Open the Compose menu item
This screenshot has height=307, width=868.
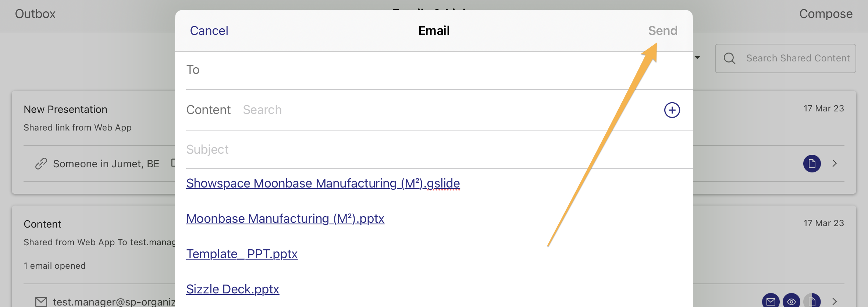pos(826,14)
